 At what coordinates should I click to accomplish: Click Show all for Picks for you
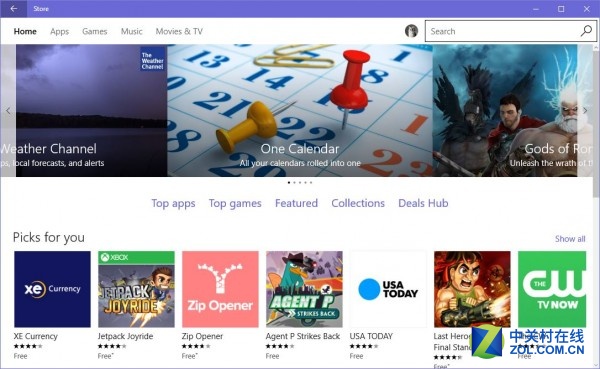[x=570, y=239]
